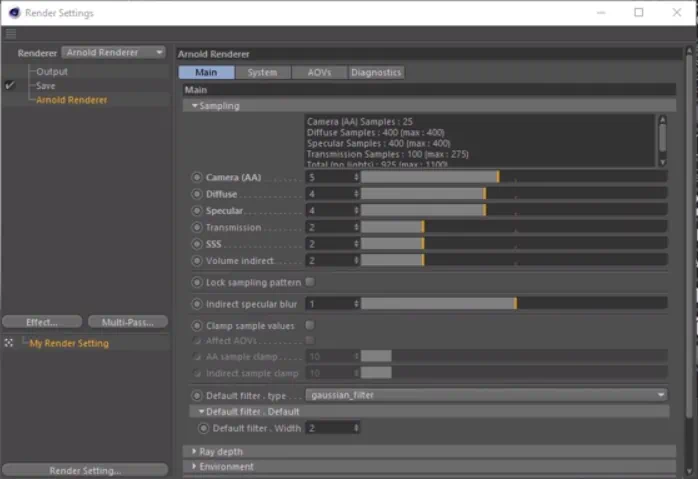Toggle the Camera (AA) animation dot
This screenshot has height=479, width=698.
pyautogui.click(x=197, y=177)
